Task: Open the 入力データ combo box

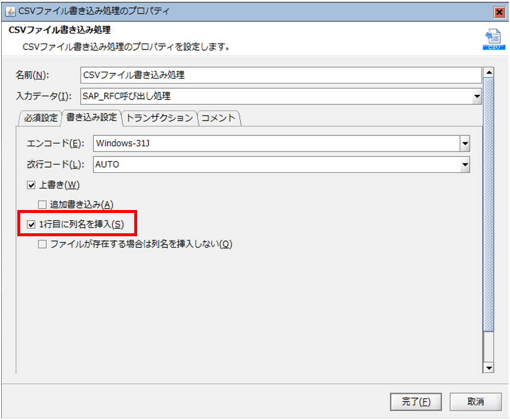Action: click(x=476, y=95)
